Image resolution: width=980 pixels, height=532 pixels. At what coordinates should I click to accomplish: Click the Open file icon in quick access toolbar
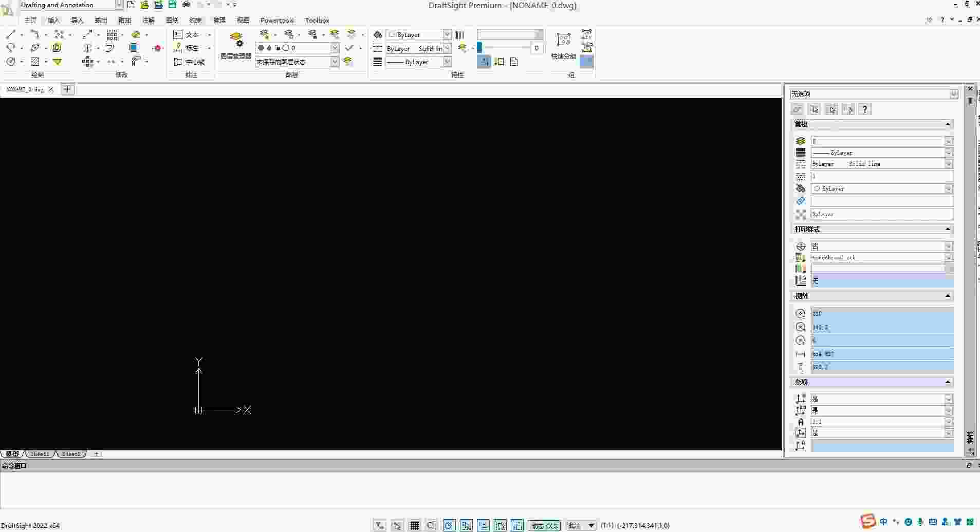point(145,5)
